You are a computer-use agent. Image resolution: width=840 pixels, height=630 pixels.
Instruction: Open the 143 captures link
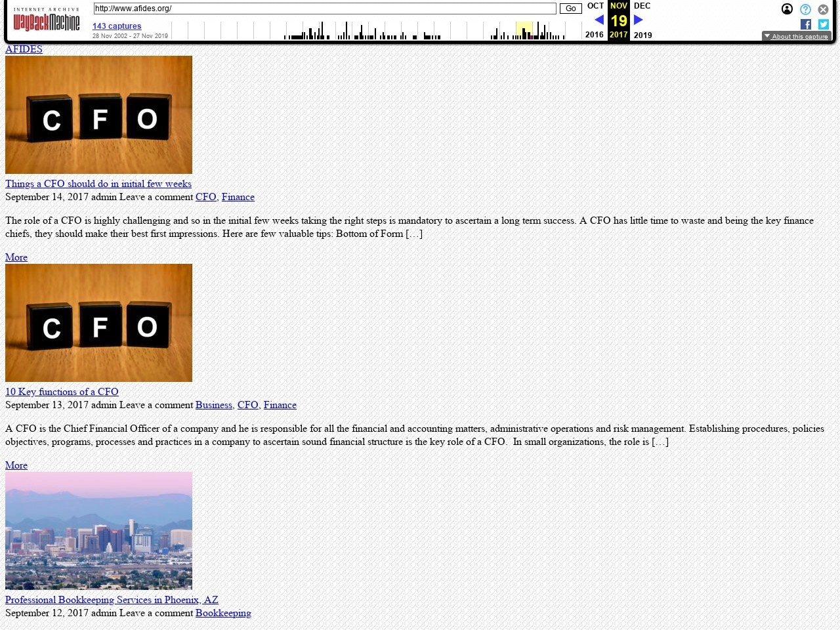[x=117, y=26]
